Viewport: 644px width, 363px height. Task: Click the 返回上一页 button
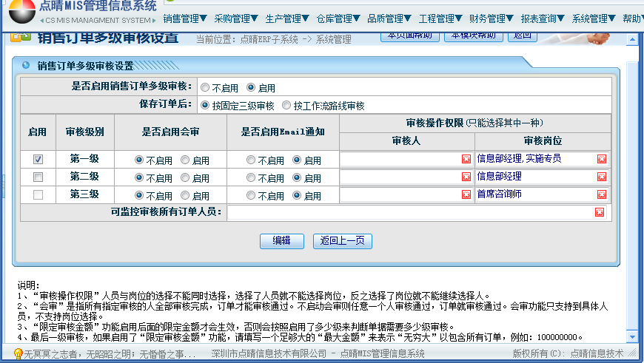tap(342, 241)
